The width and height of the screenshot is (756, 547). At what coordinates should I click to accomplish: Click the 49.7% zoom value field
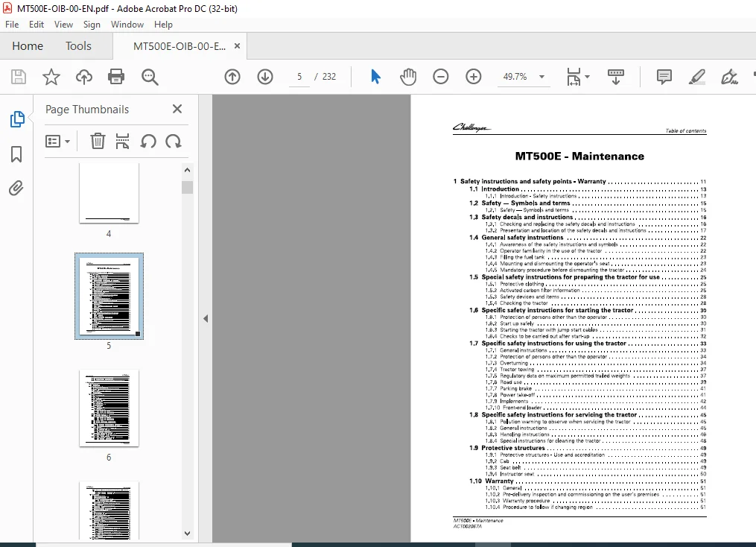point(515,77)
